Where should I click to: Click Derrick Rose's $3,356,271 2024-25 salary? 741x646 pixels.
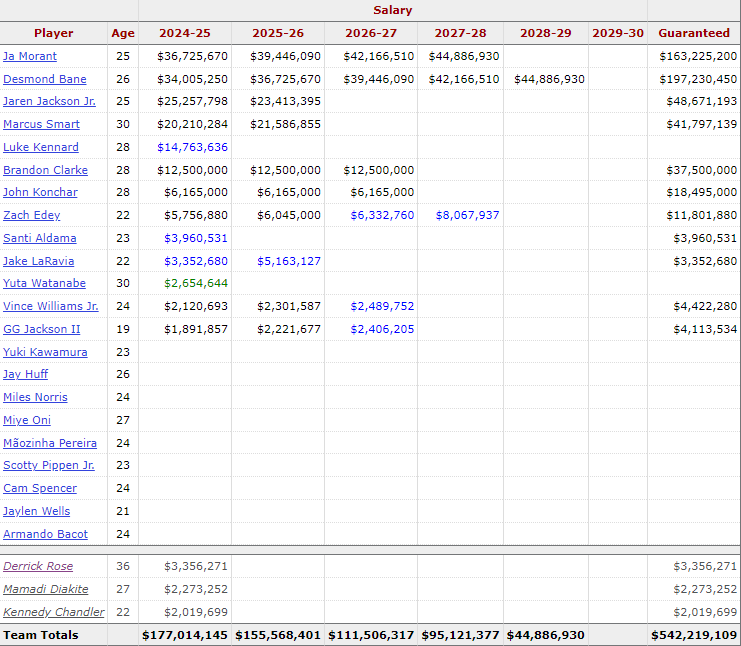click(196, 566)
